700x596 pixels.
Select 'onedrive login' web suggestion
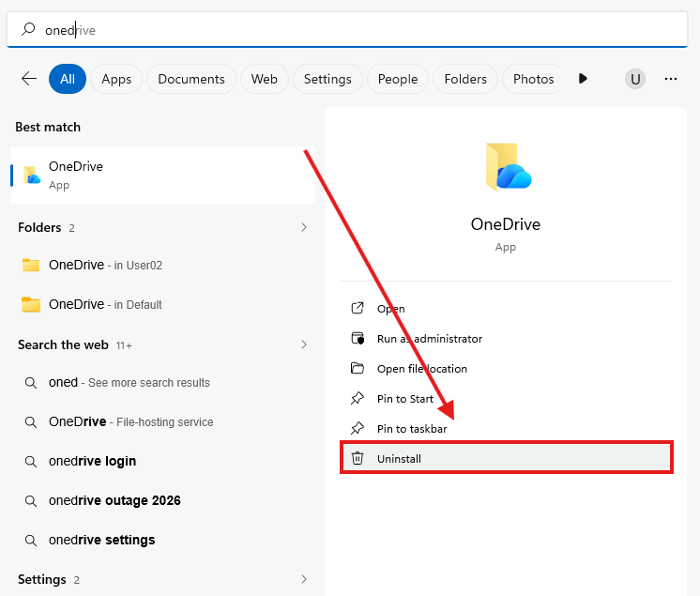pyautogui.click(x=162, y=461)
